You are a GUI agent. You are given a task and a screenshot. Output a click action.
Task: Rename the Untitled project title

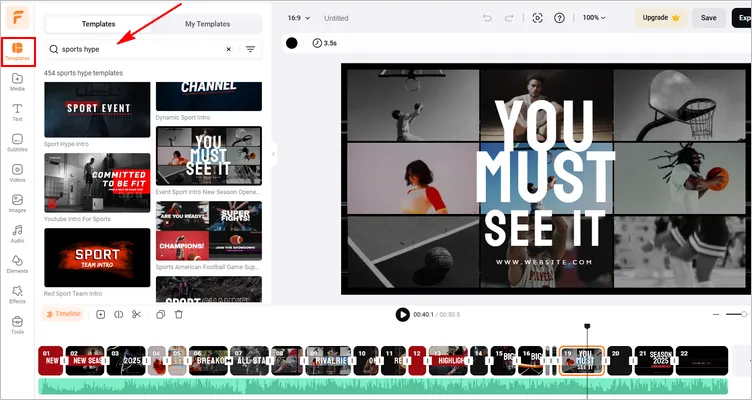(x=336, y=18)
